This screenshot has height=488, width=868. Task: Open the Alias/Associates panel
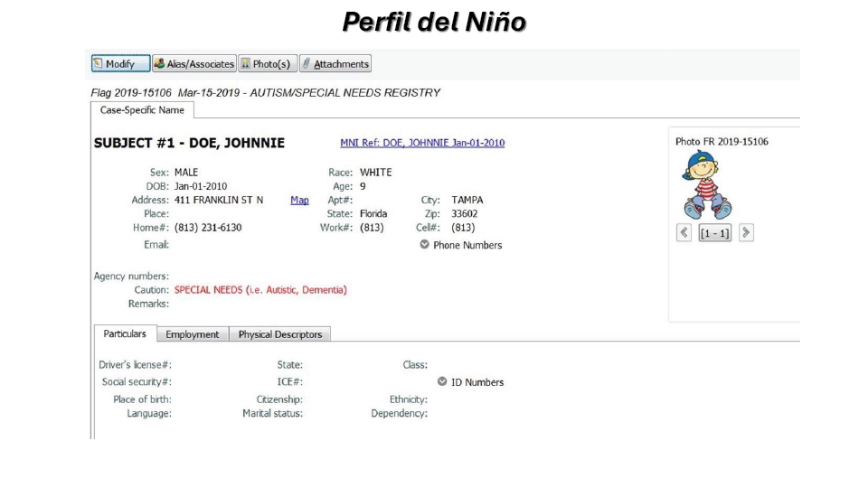(194, 63)
